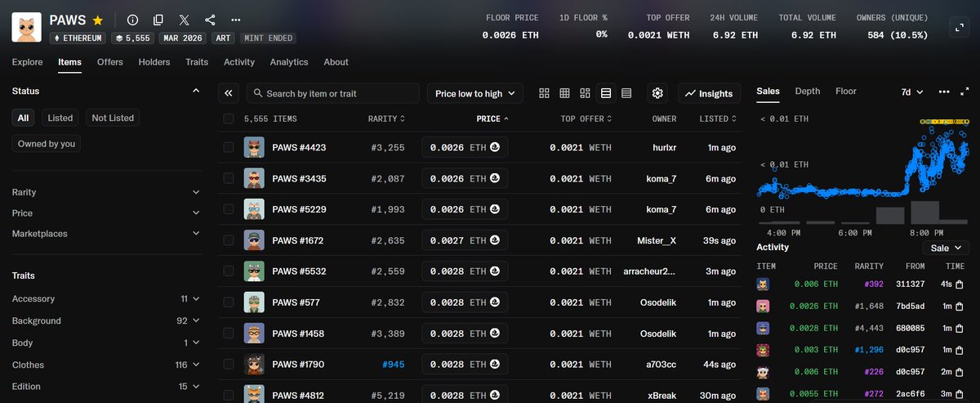
Task: Sort by the Top Offer column header
Action: tap(586, 119)
